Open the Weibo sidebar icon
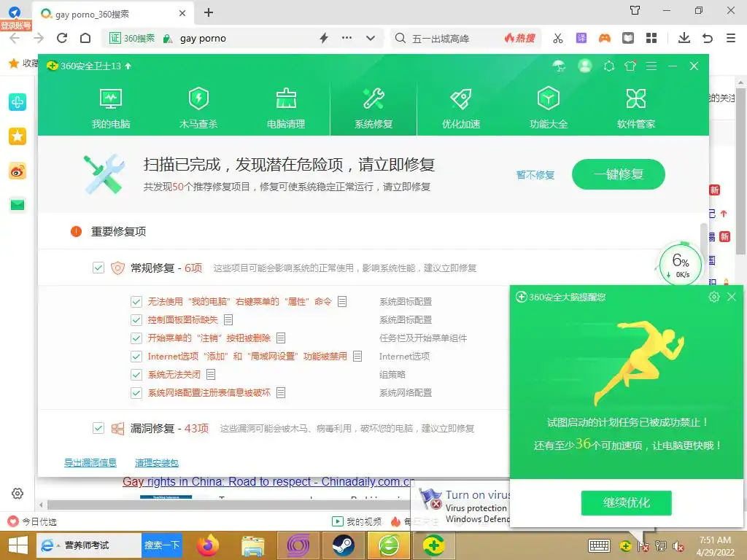Image resolution: width=747 pixels, height=560 pixels. pos(18,171)
